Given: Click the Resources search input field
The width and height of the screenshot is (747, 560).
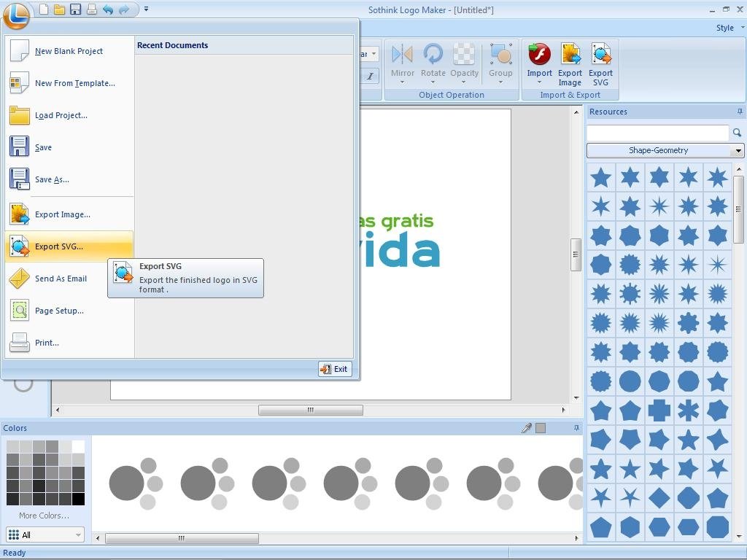Looking at the screenshot, I should click(x=657, y=133).
